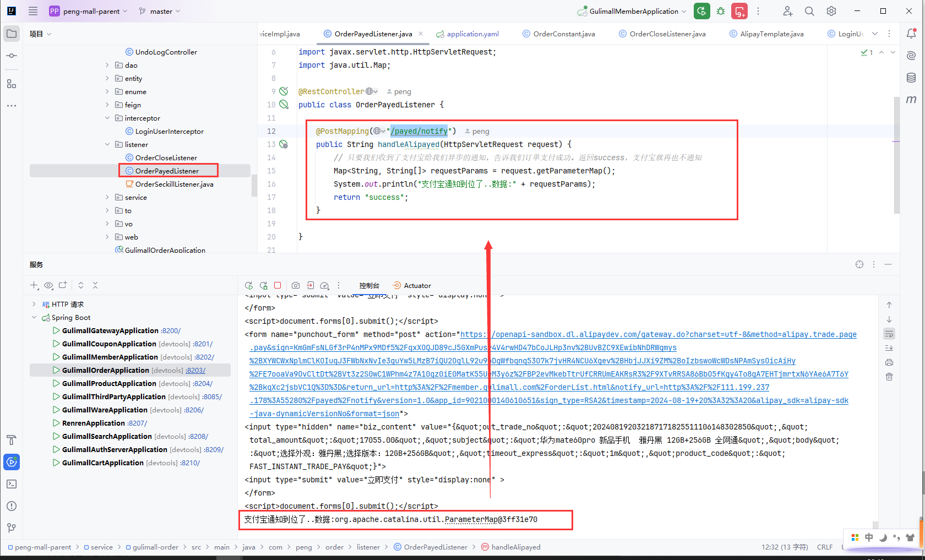
Task: Switch to the 控制台 console tab
Action: point(369,285)
